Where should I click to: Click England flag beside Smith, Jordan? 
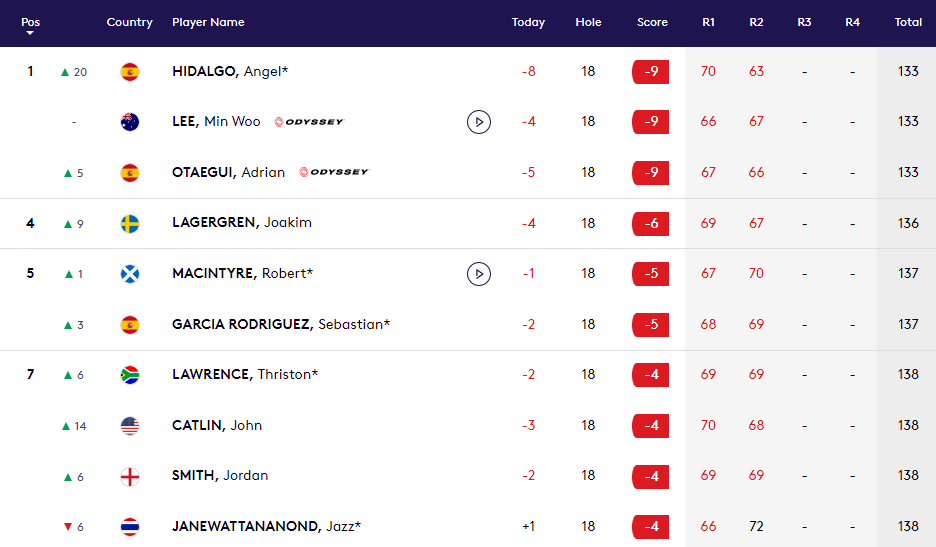point(129,476)
